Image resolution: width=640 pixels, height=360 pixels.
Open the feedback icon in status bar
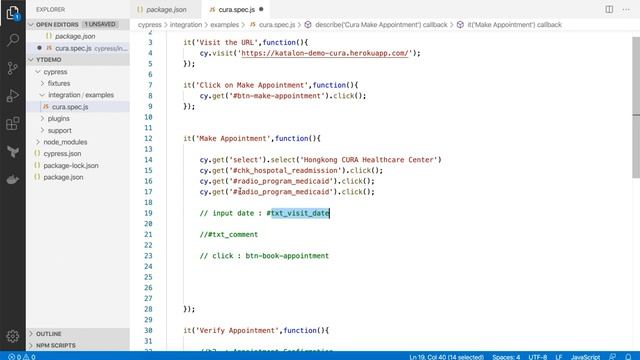point(612,357)
